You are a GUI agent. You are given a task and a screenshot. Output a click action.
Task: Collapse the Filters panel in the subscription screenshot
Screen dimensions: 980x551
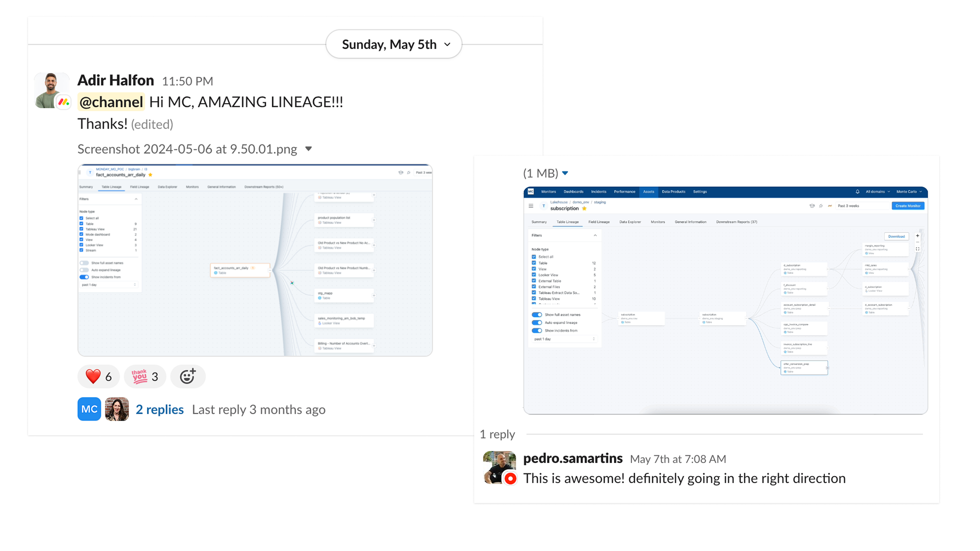595,235
